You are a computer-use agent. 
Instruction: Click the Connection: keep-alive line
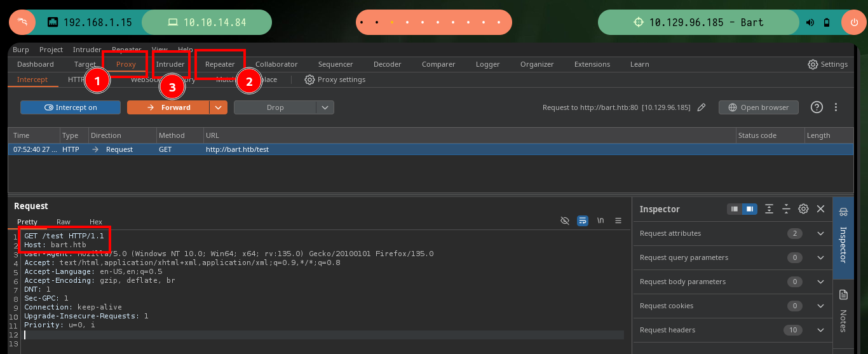pyautogui.click(x=73, y=307)
